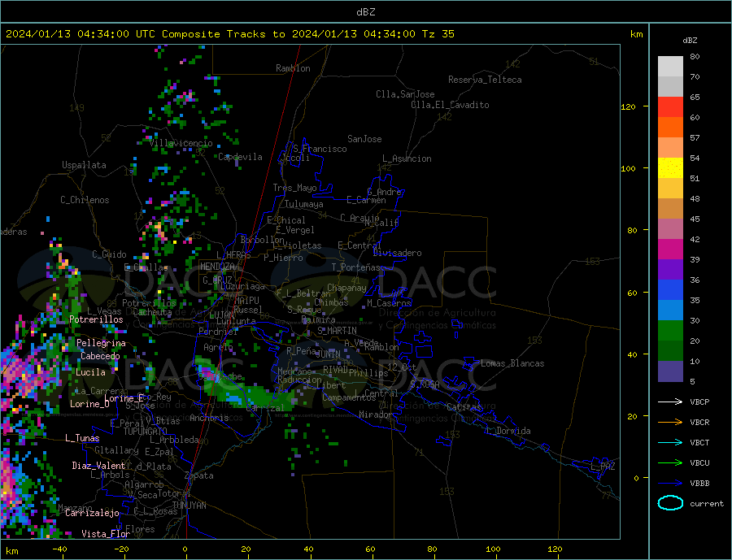Screen dimensions: 732x560
Task: Click the Clla.El_Cavadito label
Action: (x=450, y=105)
